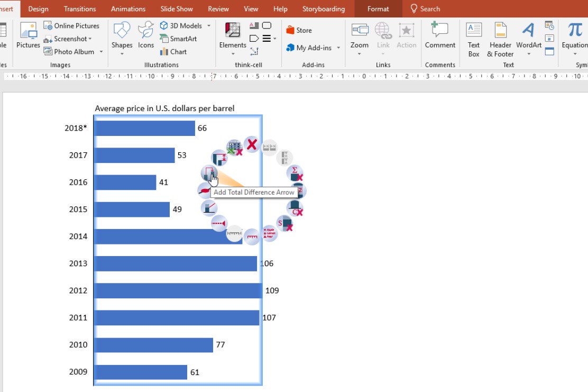Open the Office Store add-ins
588x392 pixels.
299,30
